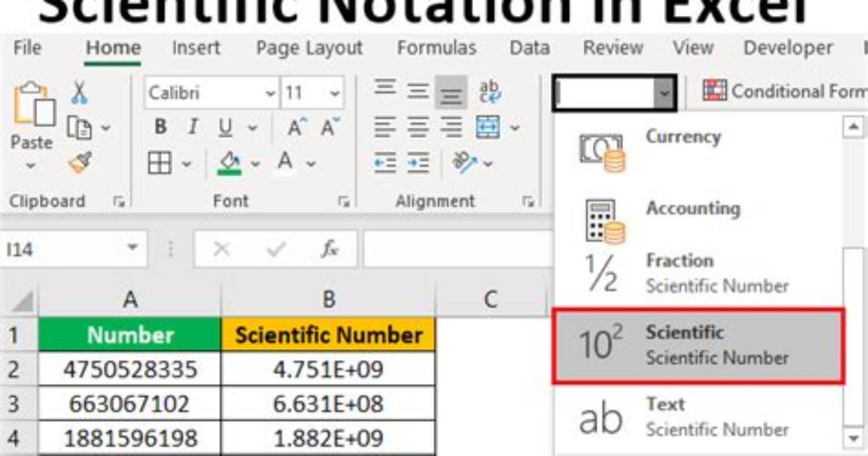Open the Paste options arrow
This screenshot has width=868, height=456.
click(31, 165)
